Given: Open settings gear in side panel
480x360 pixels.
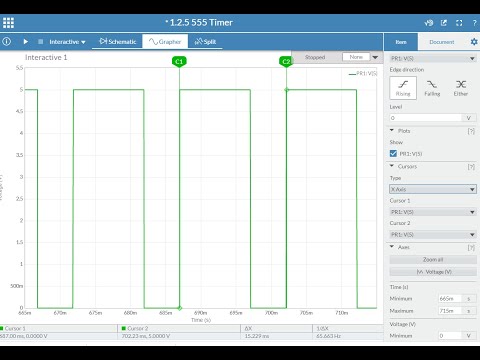Looking at the screenshot, I should pyautogui.click(x=474, y=42).
